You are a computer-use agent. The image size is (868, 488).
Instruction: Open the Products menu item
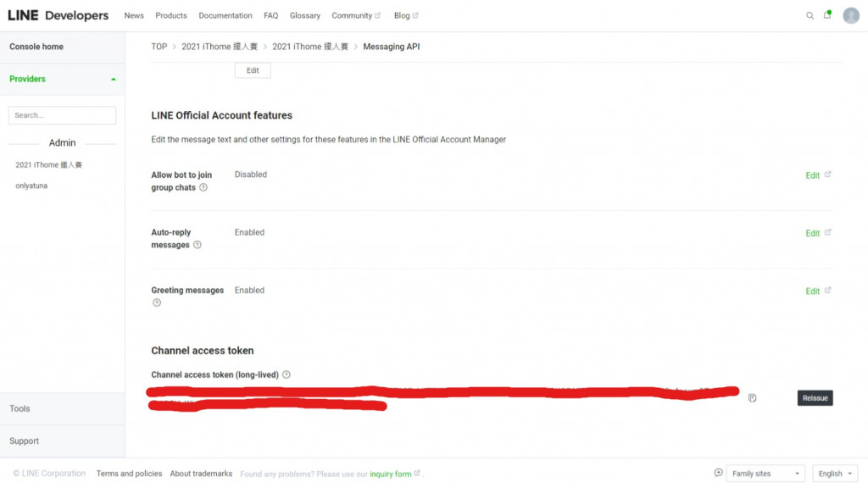point(171,15)
